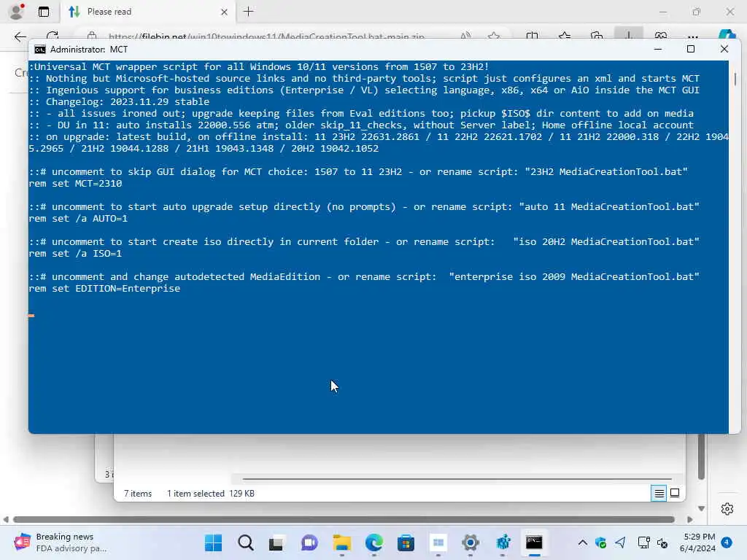Screen dimensions: 747x560
Task: Maximize the Administrator: MCT window
Action: (x=691, y=49)
